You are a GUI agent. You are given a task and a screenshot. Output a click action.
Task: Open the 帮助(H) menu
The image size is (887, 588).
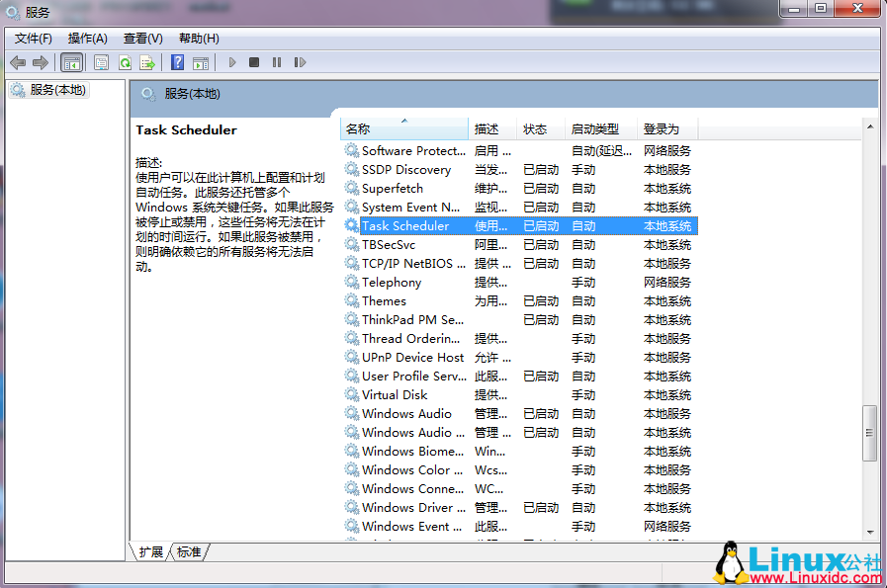pyautogui.click(x=199, y=39)
